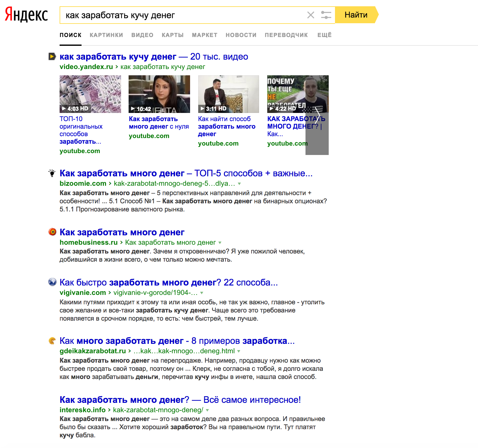Image resolution: width=478 pixels, height=448 pixels.
Task: Expand the vigivanie.com result dropdown arrow
Action: [x=202, y=293]
